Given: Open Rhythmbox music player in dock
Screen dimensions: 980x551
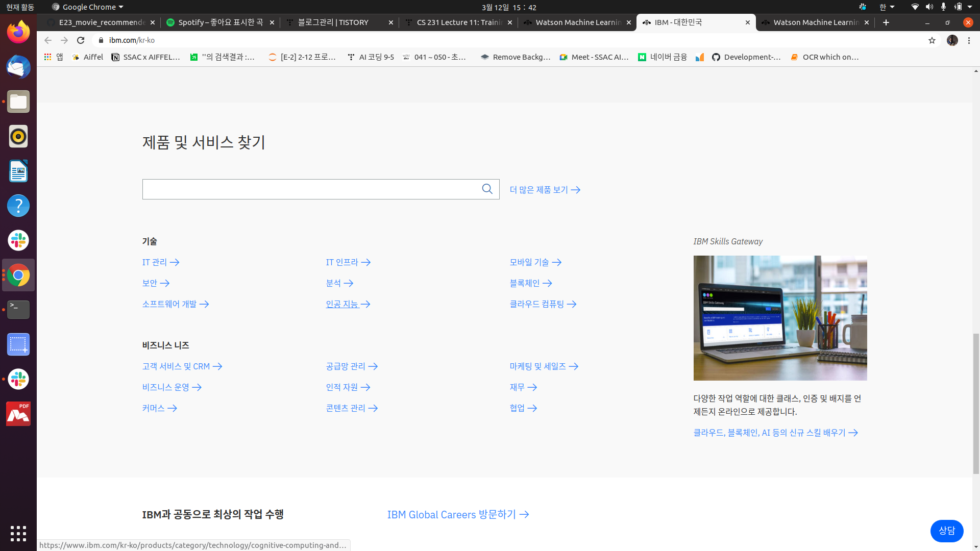Looking at the screenshot, I should click(18, 136).
